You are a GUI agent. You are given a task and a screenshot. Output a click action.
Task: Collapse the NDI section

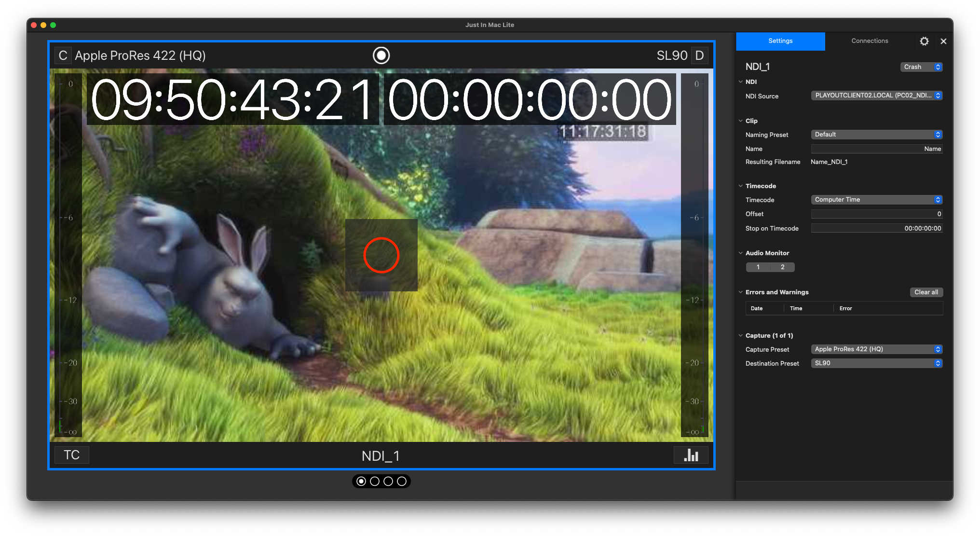point(741,82)
